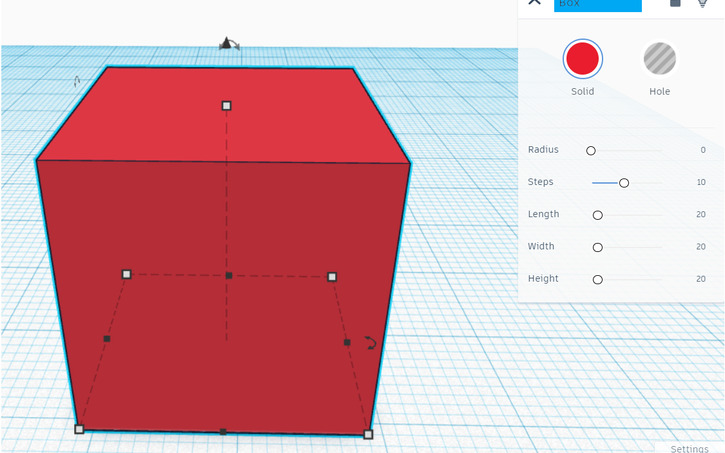
Task: Click the Steps label
Action: point(541,182)
